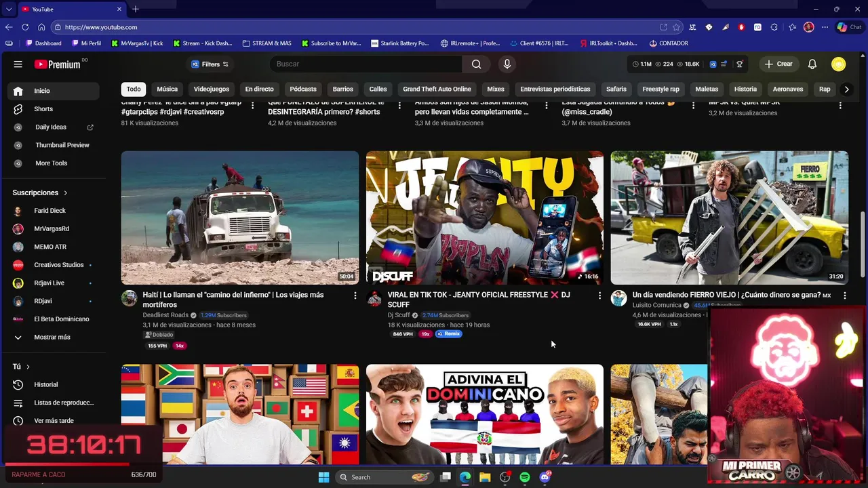This screenshot has height=488, width=868.
Task: Click the Buscar search field
Action: point(366,64)
